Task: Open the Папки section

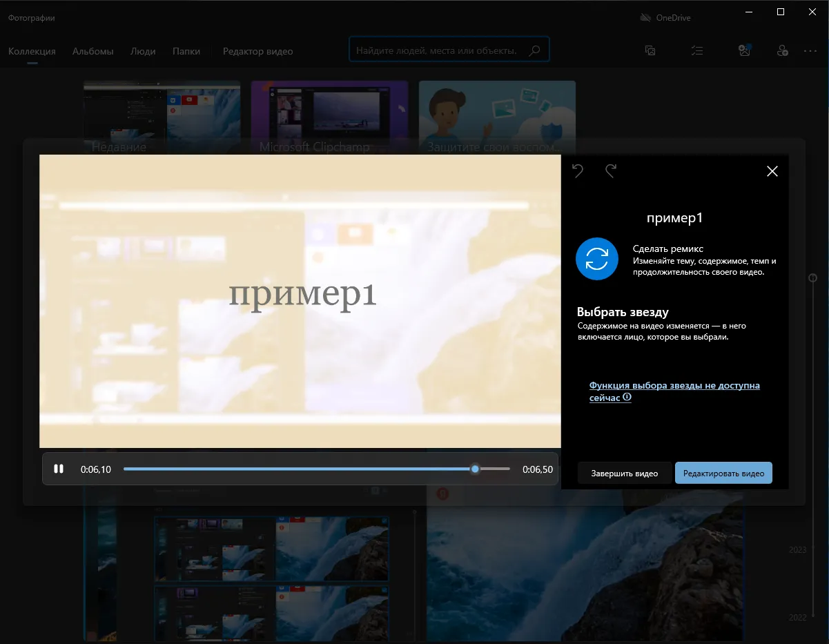Action: point(186,51)
